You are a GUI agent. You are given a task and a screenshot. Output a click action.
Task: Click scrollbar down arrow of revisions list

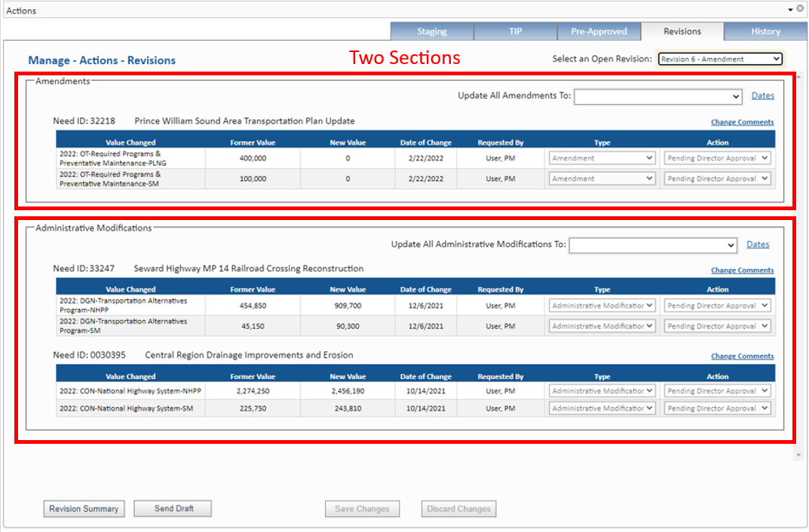click(x=798, y=455)
